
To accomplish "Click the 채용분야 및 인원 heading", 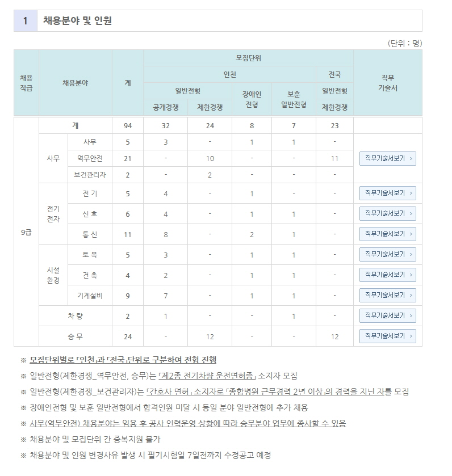I will click(x=78, y=21).
